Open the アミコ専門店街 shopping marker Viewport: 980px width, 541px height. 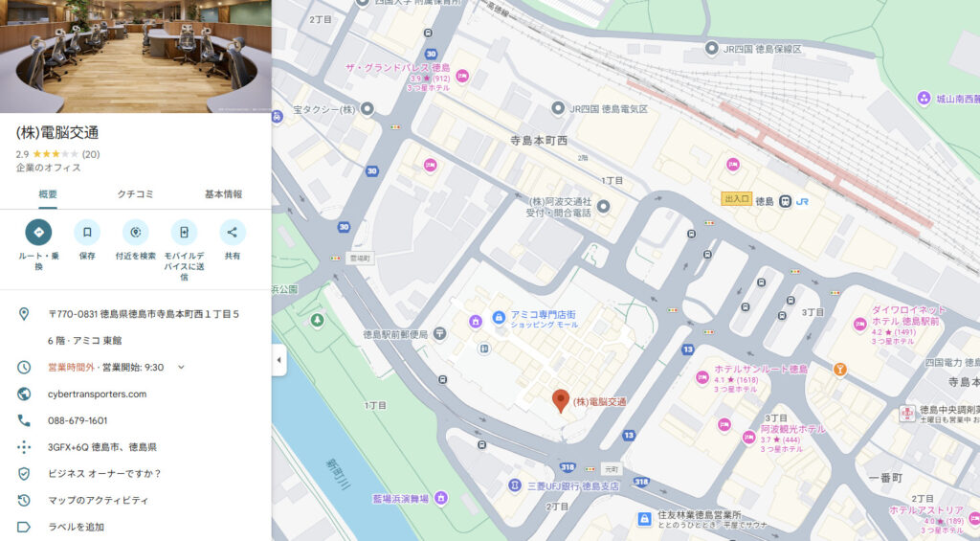[x=499, y=318]
